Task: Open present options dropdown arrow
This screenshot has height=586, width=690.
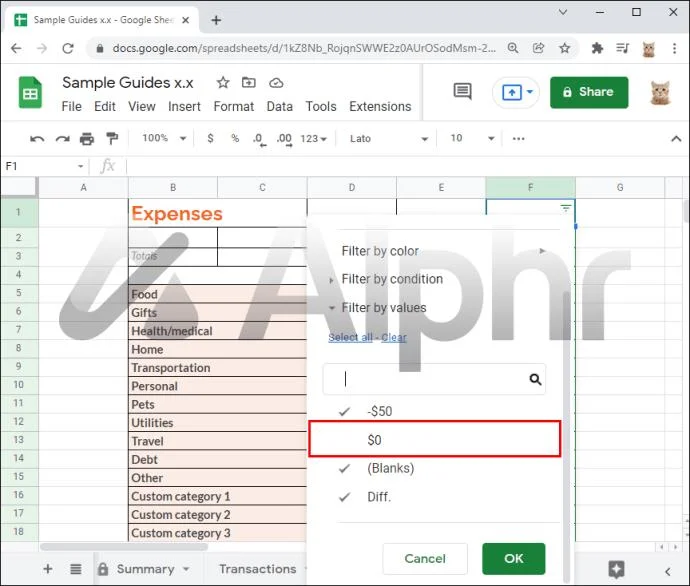Action: (530, 92)
